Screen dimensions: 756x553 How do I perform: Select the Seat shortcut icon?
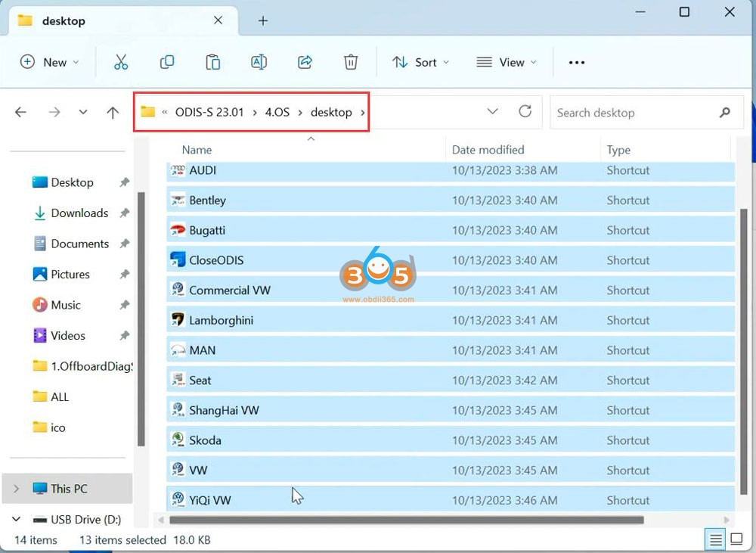178,381
